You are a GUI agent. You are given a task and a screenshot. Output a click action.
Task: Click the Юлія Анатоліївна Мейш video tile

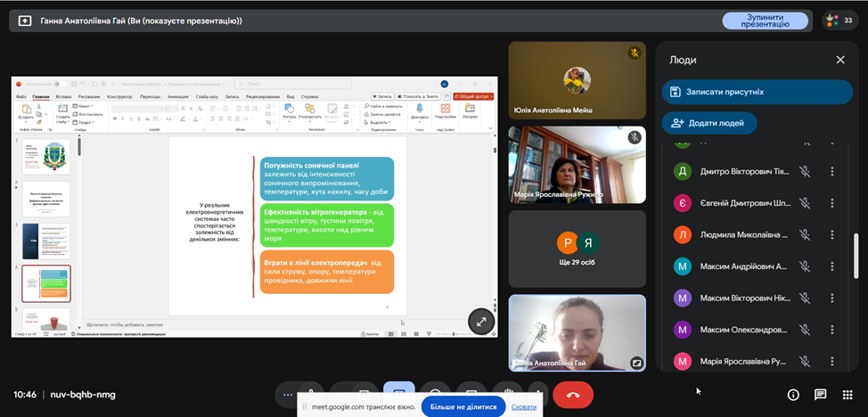tap(577, 81)
